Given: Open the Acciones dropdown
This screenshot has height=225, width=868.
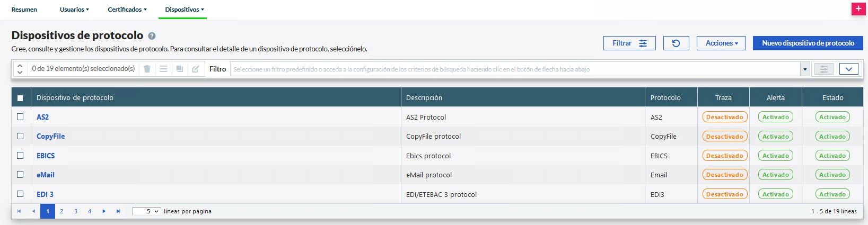Looking at the screenshot, I should coord(721,43).
